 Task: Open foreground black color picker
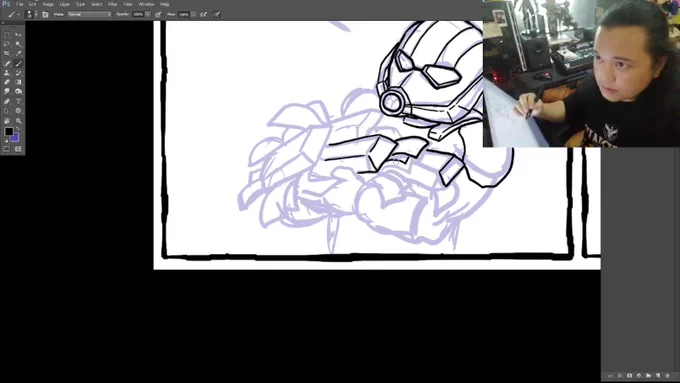(9, 131)
